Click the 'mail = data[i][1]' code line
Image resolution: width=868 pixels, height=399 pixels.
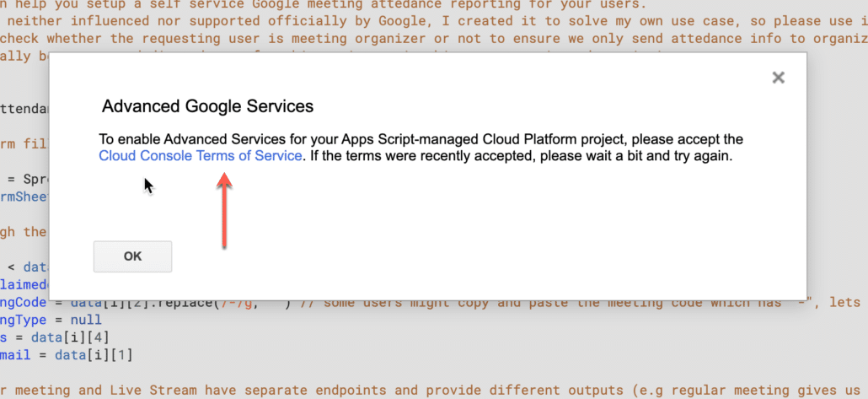tap(67, 354)
